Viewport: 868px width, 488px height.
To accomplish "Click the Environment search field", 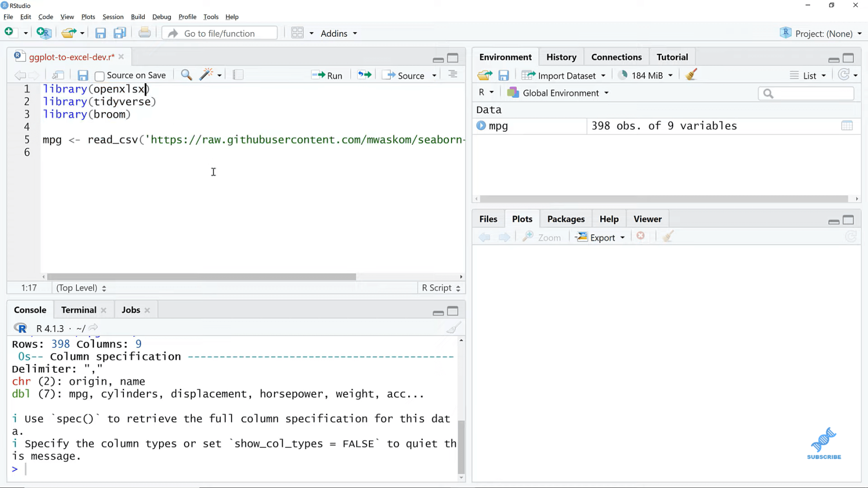I will pyautogui.click(x=806, y=93).
